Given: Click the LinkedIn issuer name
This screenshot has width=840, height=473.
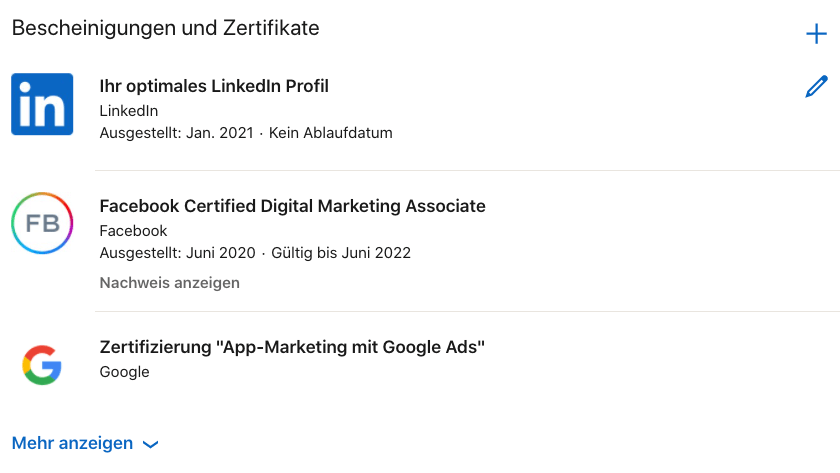Looking at the screenshot, I should tap(129, 111).
